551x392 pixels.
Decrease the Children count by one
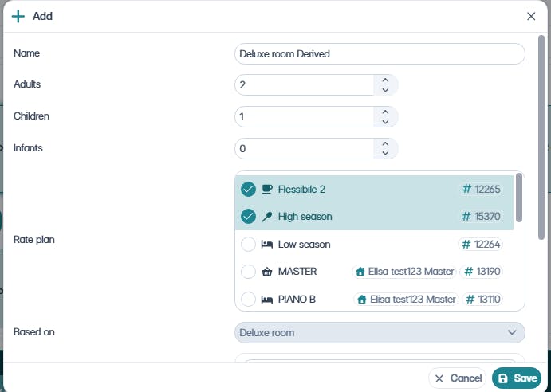tap(385, 122)
